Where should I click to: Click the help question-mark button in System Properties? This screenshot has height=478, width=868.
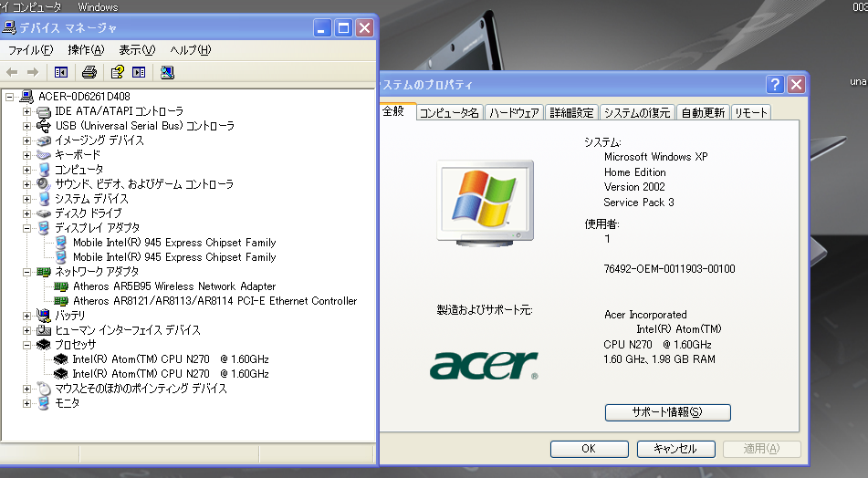(775, 85)
